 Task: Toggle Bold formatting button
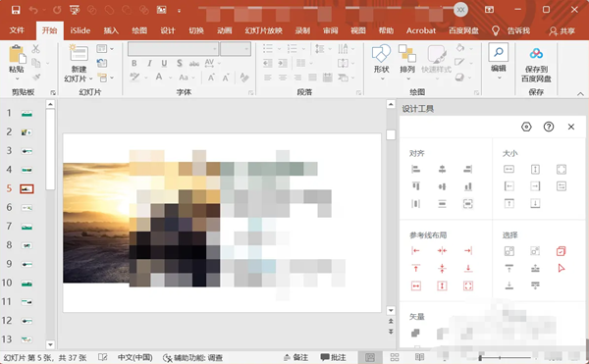pos(134,64)
